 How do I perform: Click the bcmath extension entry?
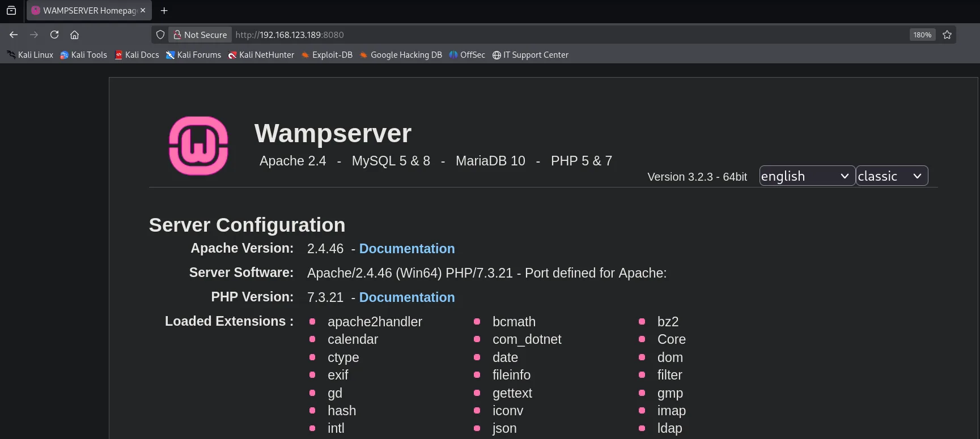[514, 322]
